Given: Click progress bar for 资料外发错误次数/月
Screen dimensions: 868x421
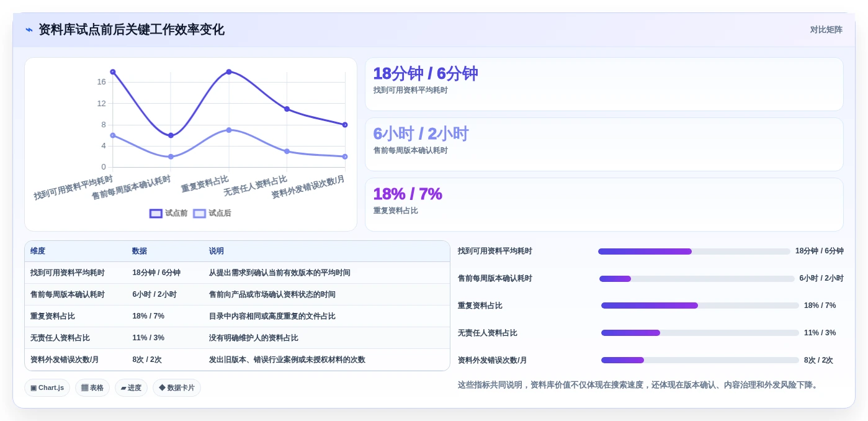Looking at the screenshot, I should click(x=700, y=360).
